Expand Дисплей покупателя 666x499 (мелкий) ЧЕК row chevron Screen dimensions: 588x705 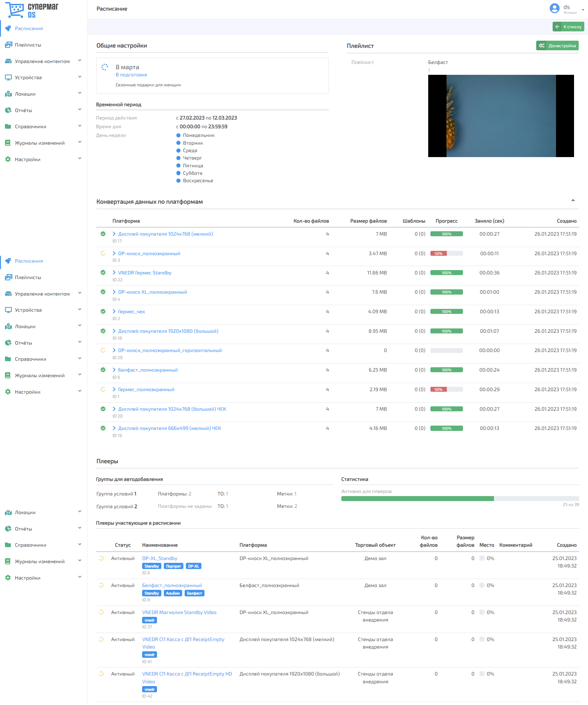click(114, 428)
